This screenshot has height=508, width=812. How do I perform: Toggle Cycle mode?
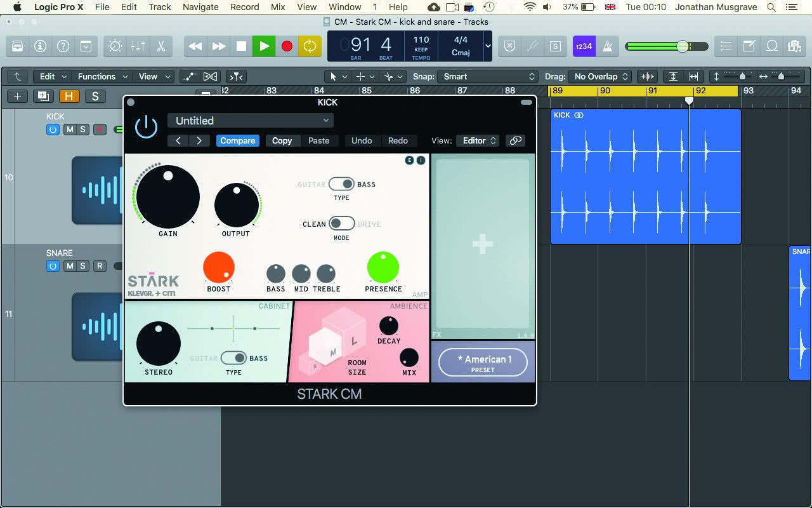(310, 46)
